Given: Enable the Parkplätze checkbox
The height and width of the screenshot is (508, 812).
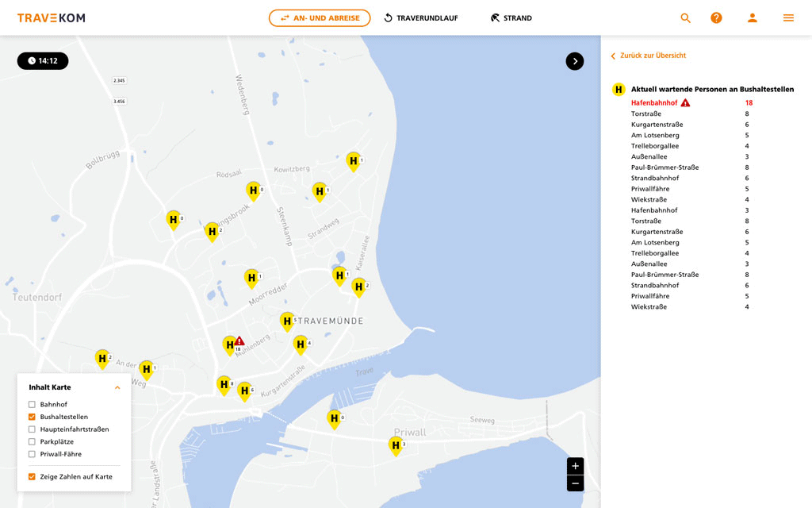Looking at the screenshot, I should pyautogui.click(x=32, y=441).
